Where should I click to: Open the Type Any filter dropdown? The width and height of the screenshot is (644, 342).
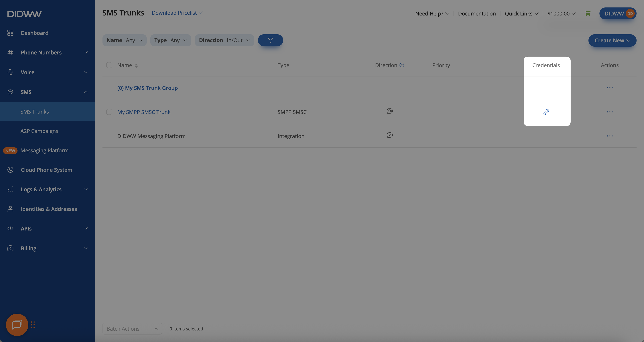click(171, 40)
